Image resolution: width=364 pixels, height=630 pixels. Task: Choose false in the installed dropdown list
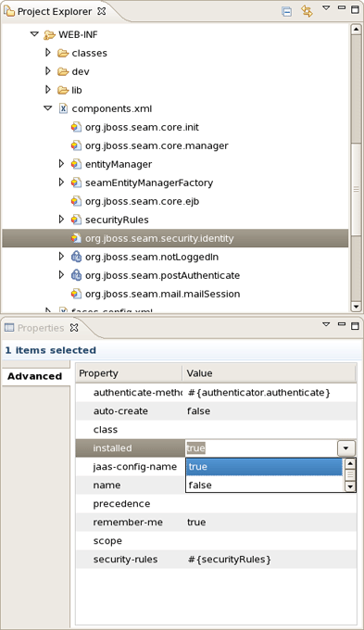click(x=264, y=485)
